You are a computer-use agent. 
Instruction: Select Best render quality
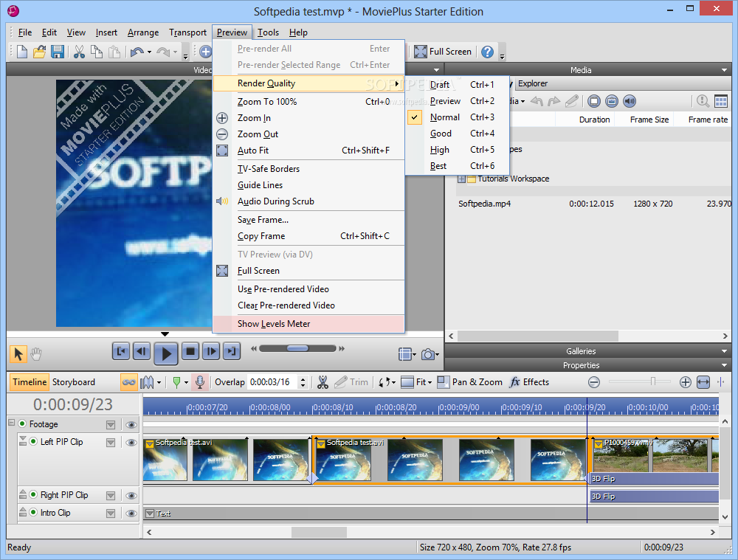[457, 166]
